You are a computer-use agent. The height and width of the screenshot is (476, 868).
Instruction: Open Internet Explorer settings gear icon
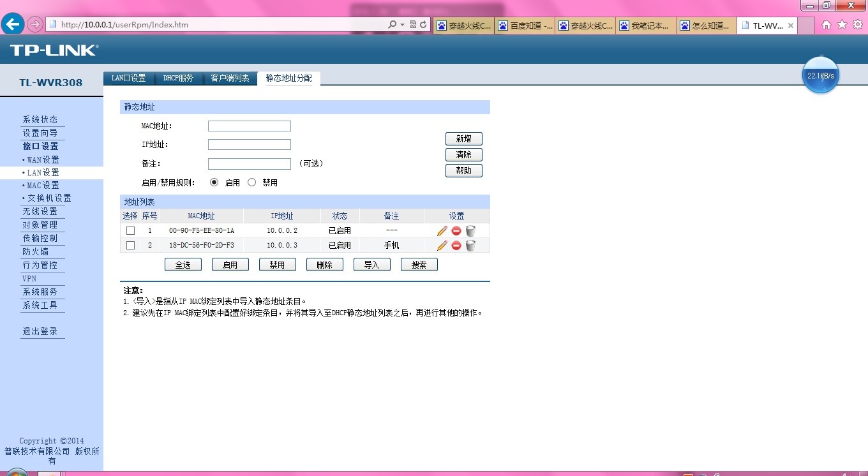tap(858, 24)
